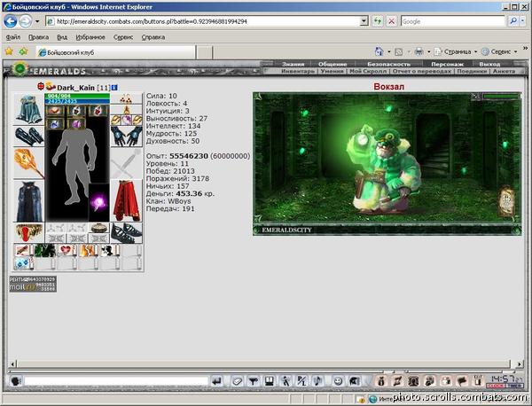Click the chat send arrow button

(x=217, y=381)
